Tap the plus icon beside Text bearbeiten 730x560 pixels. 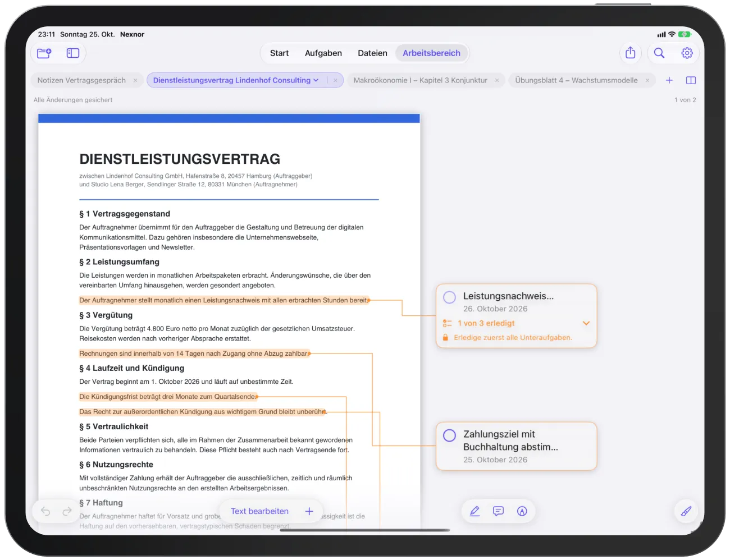309,511
